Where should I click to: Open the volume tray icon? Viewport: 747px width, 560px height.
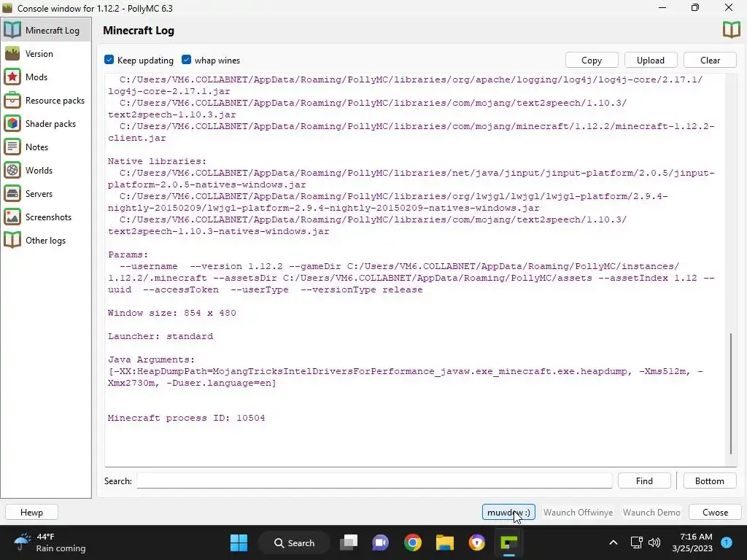tap(654, 542)
